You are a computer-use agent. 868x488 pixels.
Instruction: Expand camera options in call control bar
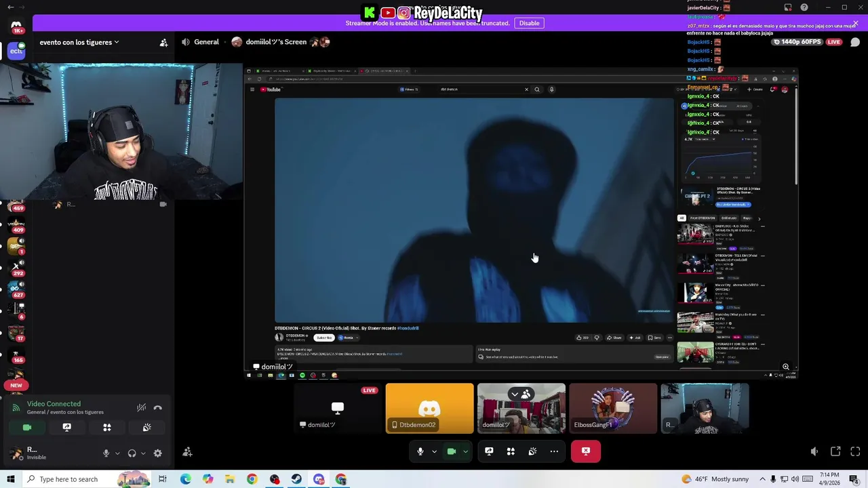click(x=465, y=451)
